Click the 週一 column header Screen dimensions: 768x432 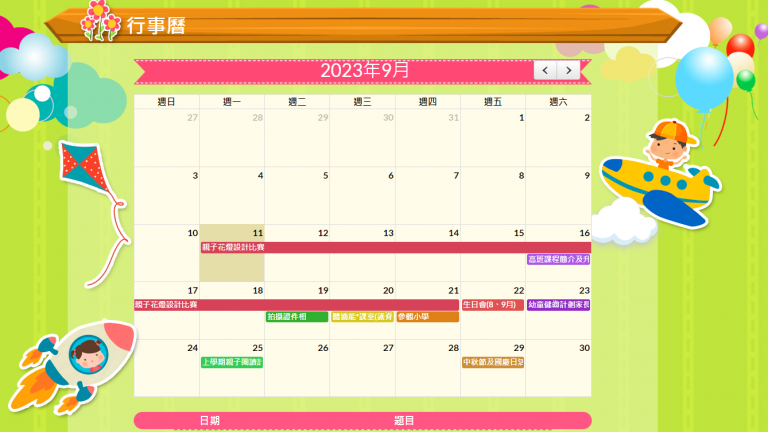tap(232, 101)
